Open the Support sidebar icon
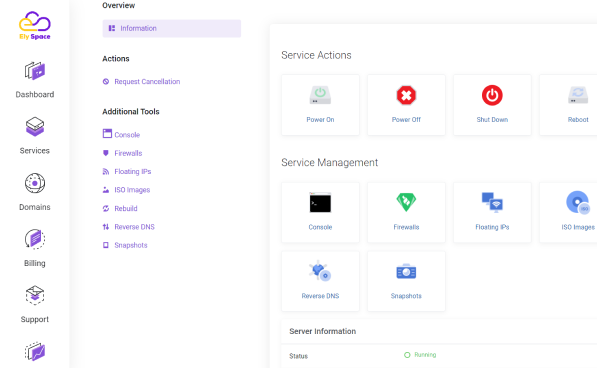597x368 pixels. [35, 295]
